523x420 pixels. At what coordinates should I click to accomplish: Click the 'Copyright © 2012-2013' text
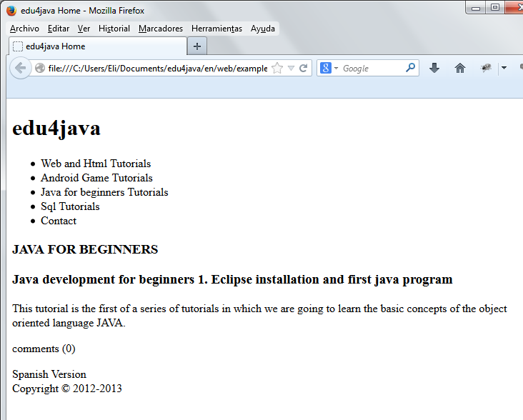coord(67,389)
